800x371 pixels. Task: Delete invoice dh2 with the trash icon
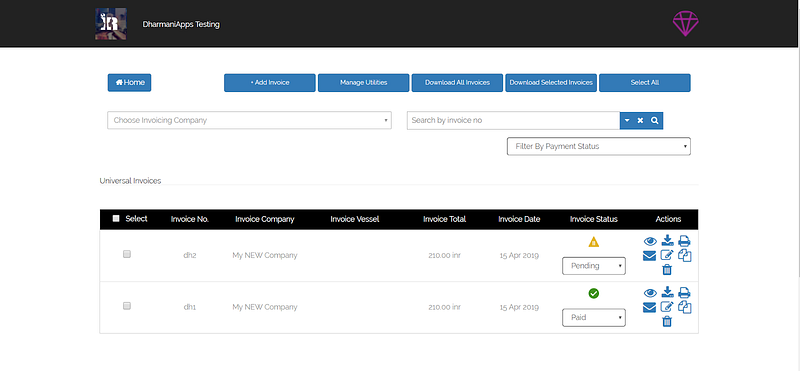click(667, 269)
